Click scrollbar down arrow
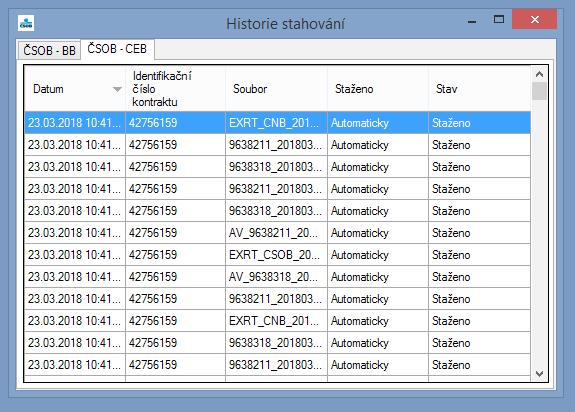 [x=539, y=374]
